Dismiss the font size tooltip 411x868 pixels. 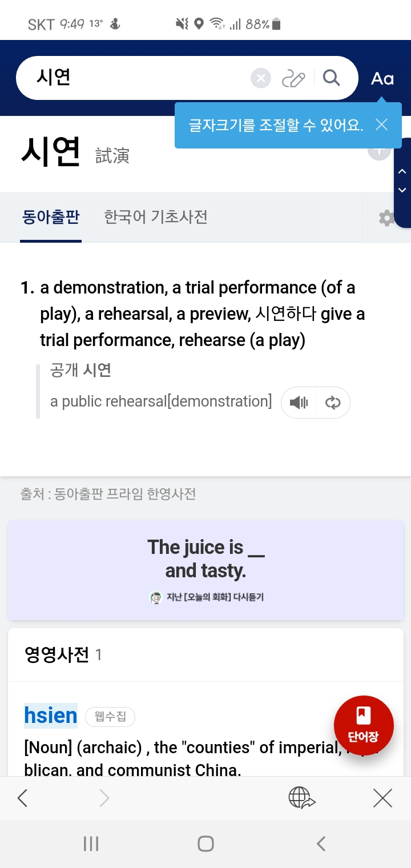[x=381, y=124]
